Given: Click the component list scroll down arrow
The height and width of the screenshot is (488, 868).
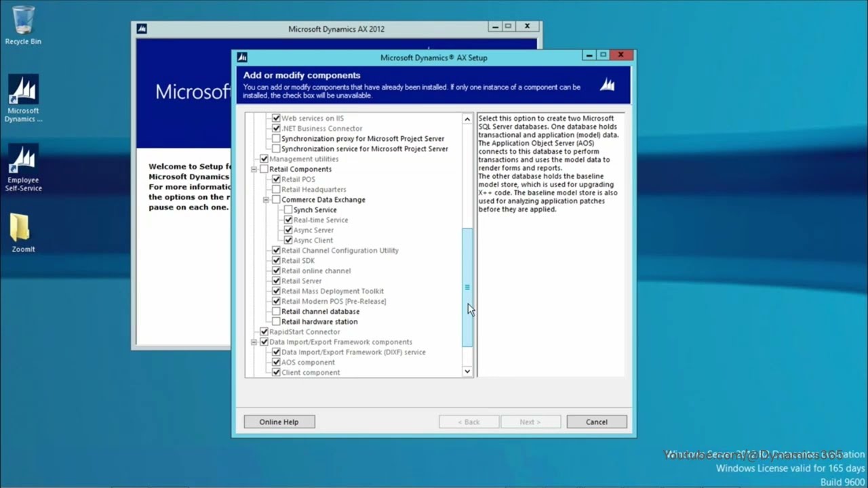Looking at the screenshot, I should tap(467, 371).
